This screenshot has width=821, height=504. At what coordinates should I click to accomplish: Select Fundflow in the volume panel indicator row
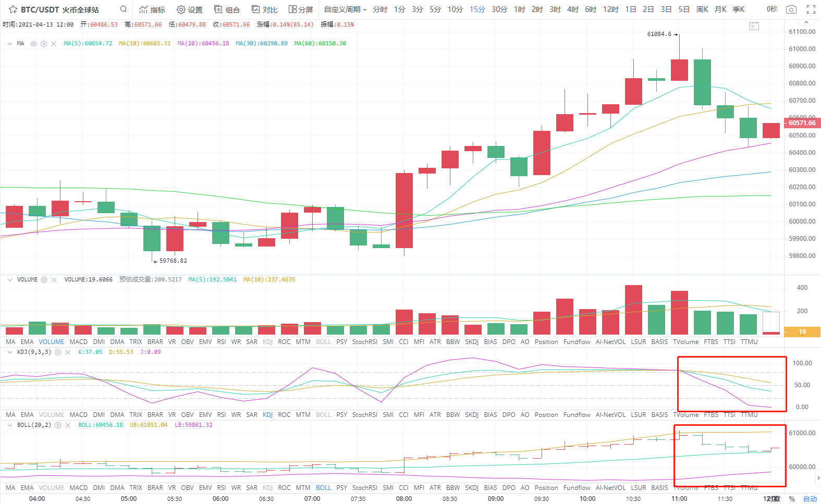(x=577, y=342)
